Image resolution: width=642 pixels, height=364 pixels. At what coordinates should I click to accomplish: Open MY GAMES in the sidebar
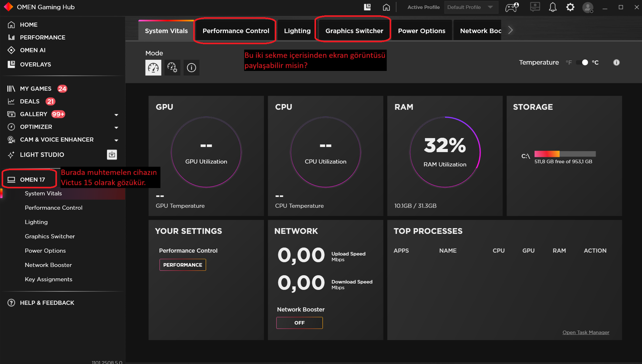click(x=35, y=88)
